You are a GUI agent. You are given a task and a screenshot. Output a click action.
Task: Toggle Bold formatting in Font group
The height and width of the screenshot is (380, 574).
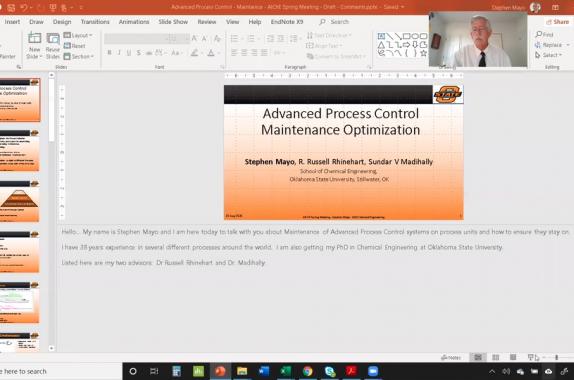click(x=109, y=53)
